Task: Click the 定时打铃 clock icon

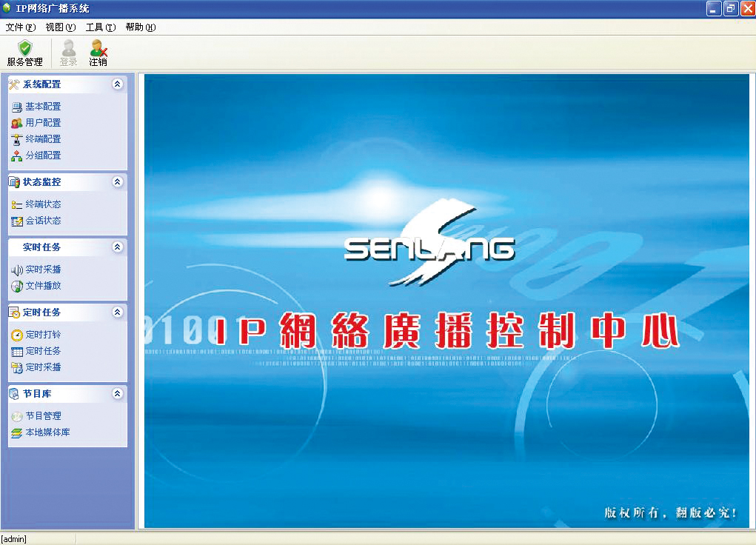Action: click(x=17, y=335)
